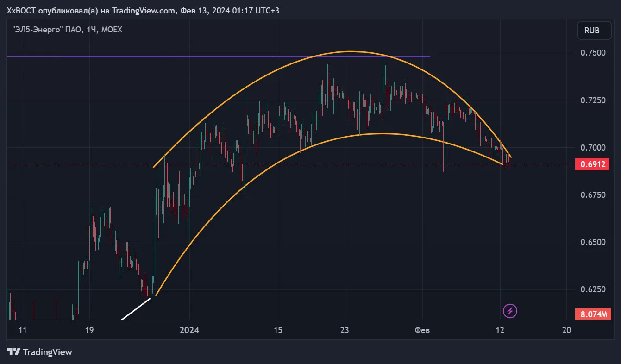Click the 15 date label on time axis

277,330
